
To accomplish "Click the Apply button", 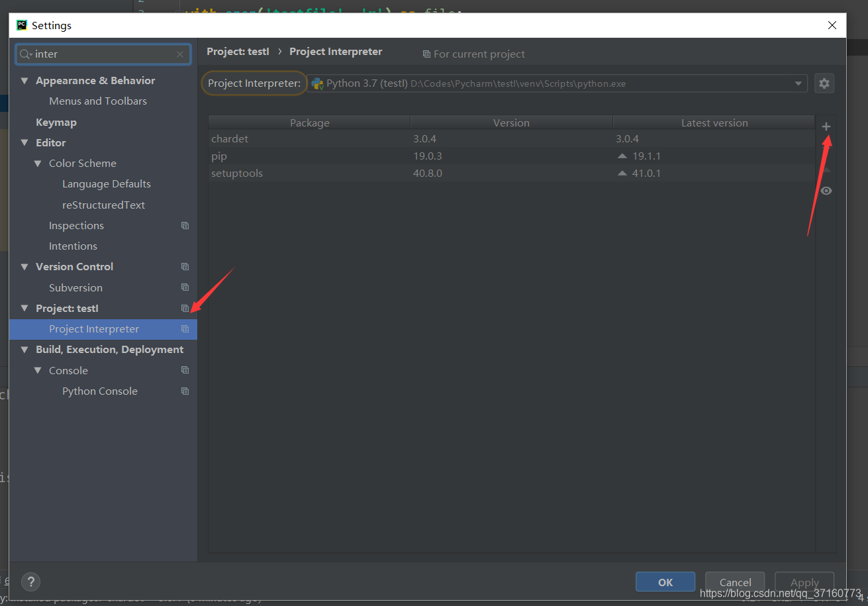I will (x=804, y=582).
